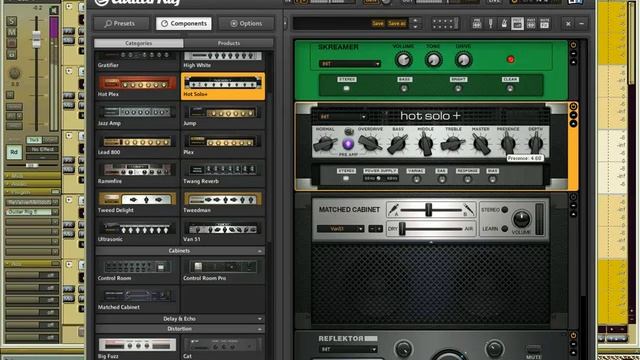The height and width of the screenshot is (360, 640).
Task: Pick the Rammfire amp
Action: 137,173
